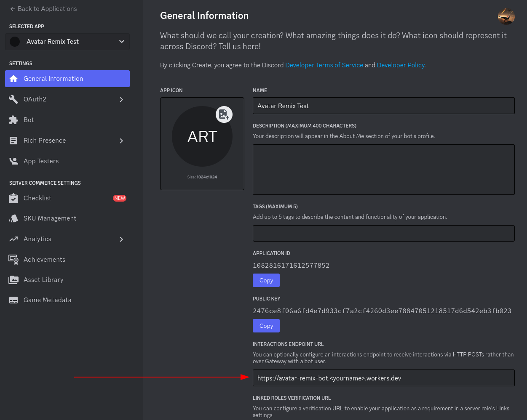
Task: Open the Asset Library page
Action: pos(67,280)
